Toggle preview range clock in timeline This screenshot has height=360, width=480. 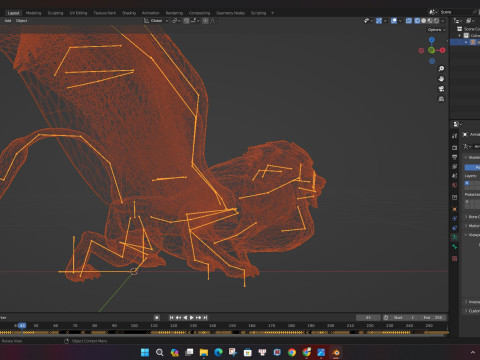386,317
